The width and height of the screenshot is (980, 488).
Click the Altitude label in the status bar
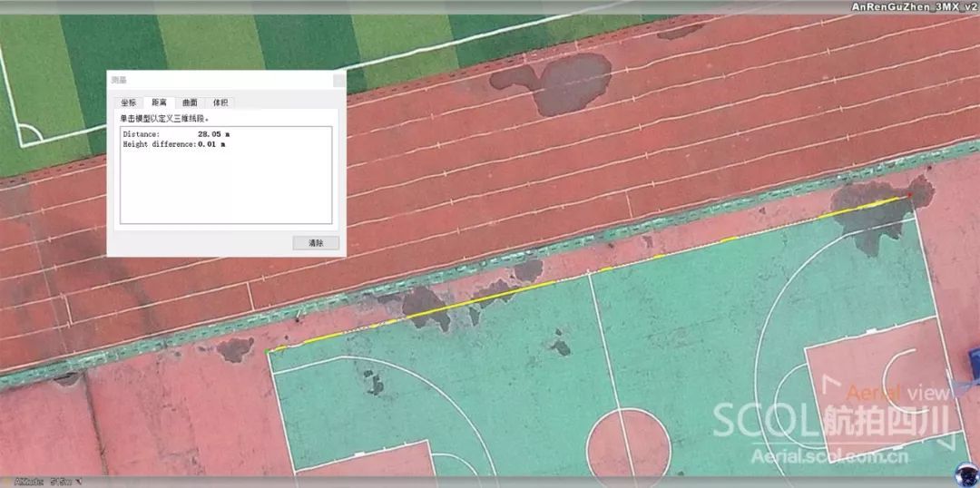tap(29, 482)
